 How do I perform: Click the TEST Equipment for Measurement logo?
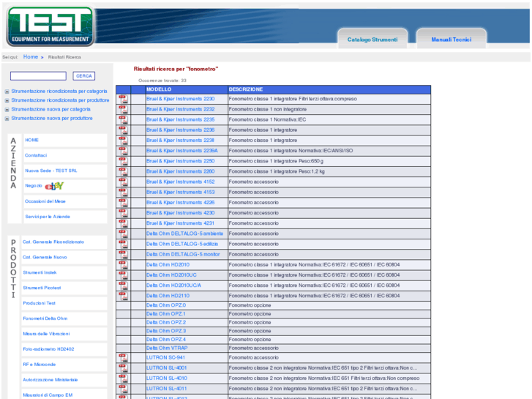[50, 26]
